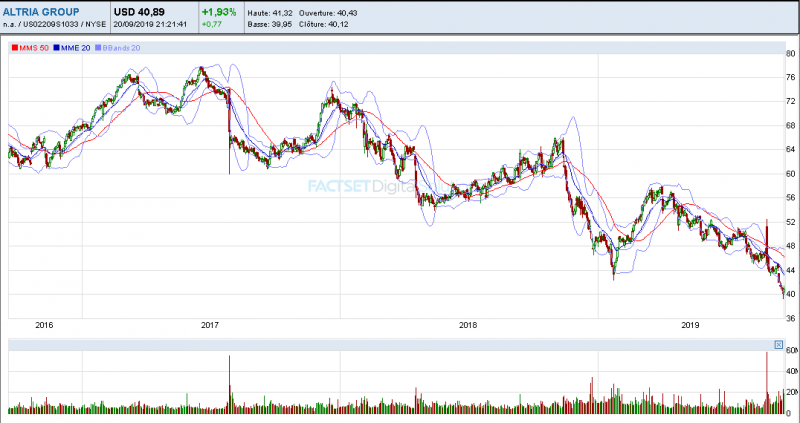Click the 20/09/2019 21:21:41 timestamp

coord(152,24)
